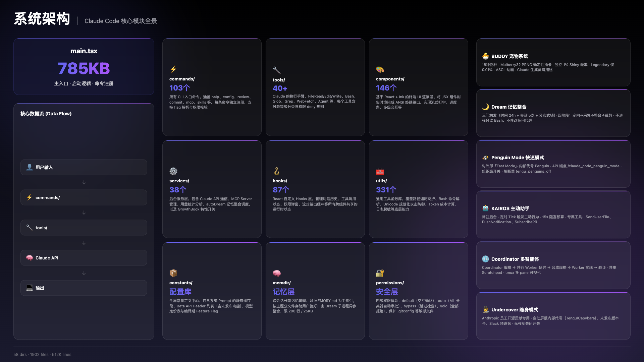Select the Claude API data flow step

click(84, 258)
